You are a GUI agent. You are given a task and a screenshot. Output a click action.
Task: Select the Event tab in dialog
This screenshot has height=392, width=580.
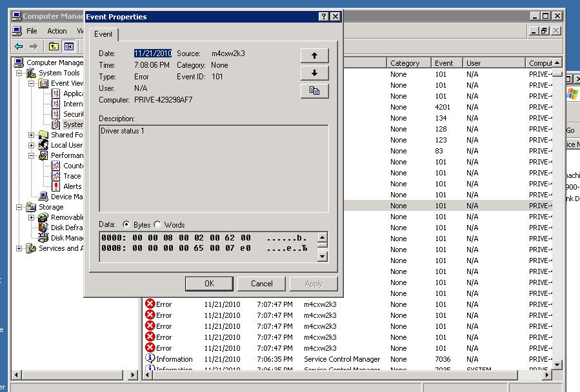tap(103, 34)
